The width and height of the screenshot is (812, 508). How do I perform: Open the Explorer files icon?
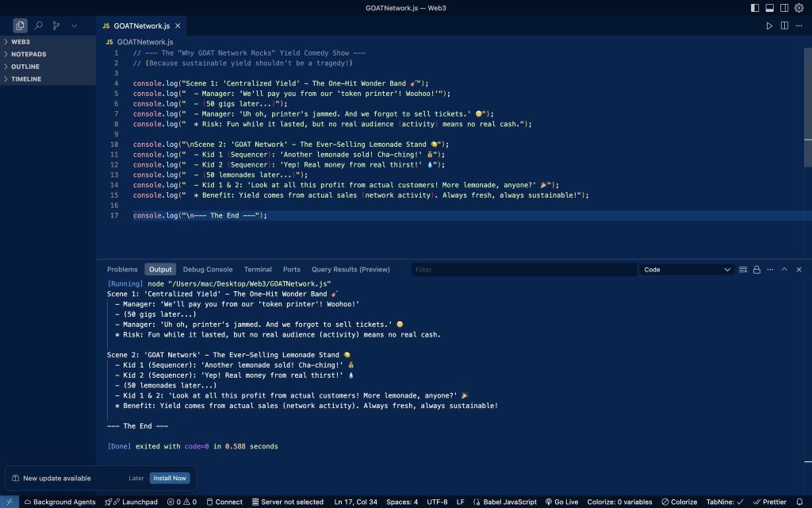pos(20,25)
